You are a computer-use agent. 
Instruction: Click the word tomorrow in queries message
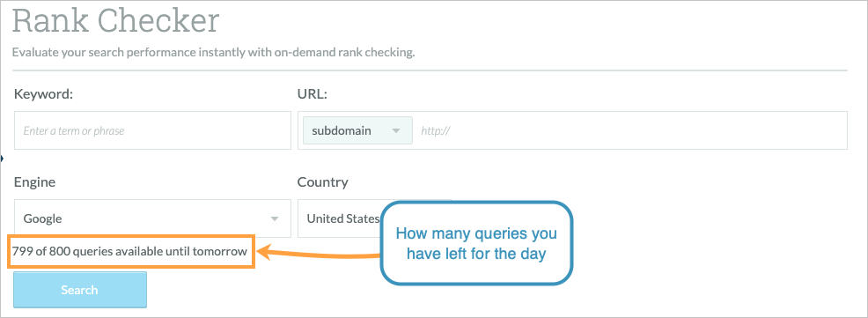coord(219,252)
